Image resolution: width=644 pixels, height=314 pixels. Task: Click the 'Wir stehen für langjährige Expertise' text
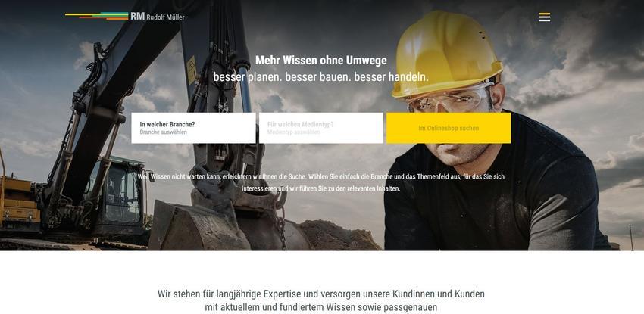(x=321, y=300)
